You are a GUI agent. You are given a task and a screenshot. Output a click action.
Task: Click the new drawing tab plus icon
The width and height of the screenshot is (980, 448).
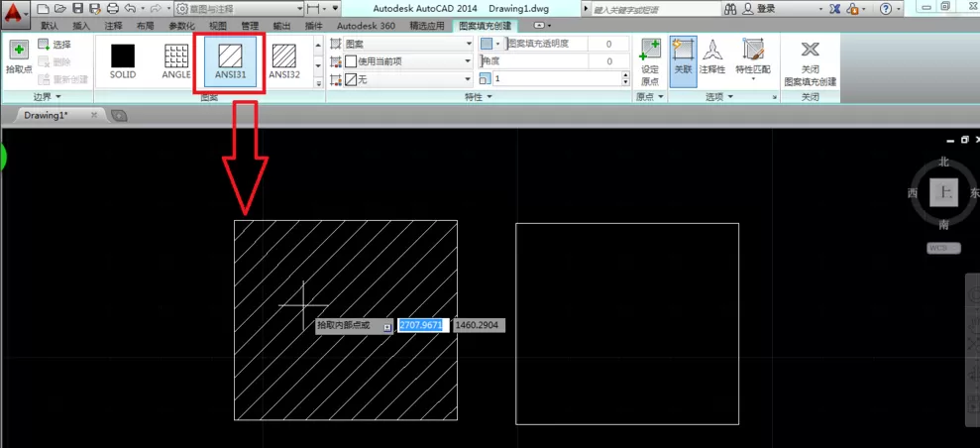point(118,115)
